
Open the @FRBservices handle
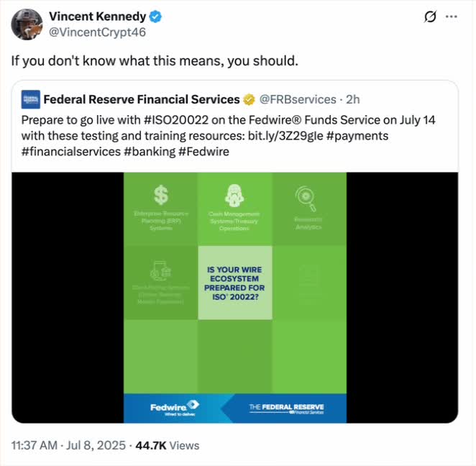[x=297, y=99]
